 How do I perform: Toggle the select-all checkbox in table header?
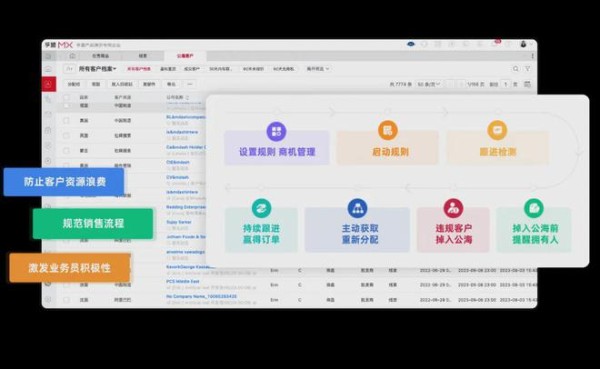coord(67,97)
